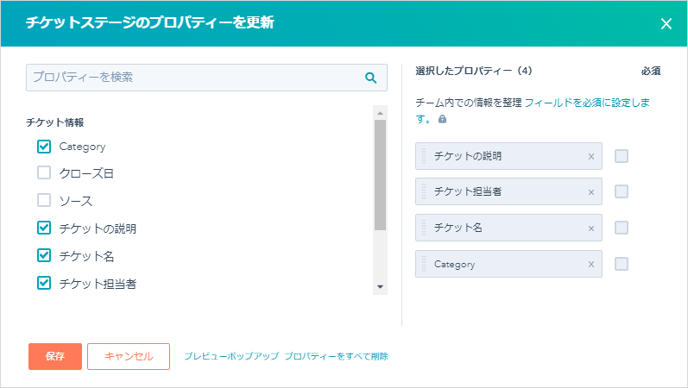Check the ソース checkbox
Screen dimensions: 688x388
(x=44, y=200)
